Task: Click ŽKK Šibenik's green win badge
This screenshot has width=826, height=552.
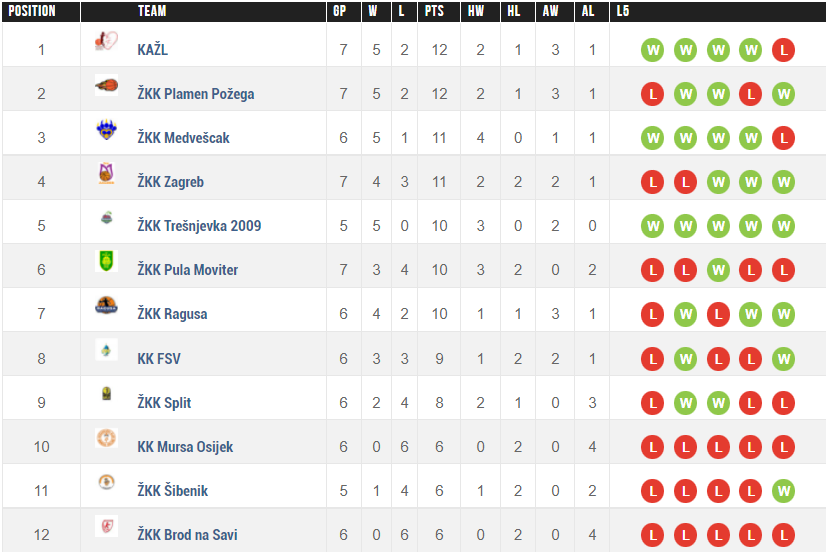Action: point(783,491)
